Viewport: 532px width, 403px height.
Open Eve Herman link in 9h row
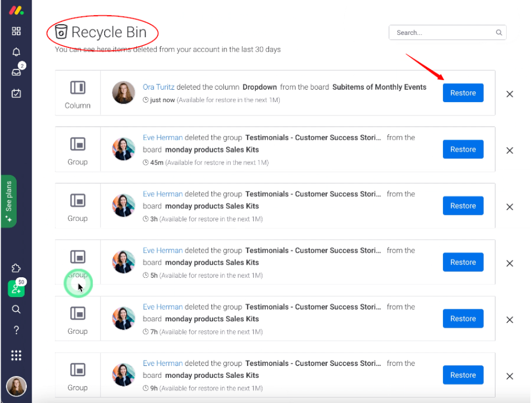(x=163, y=363)
